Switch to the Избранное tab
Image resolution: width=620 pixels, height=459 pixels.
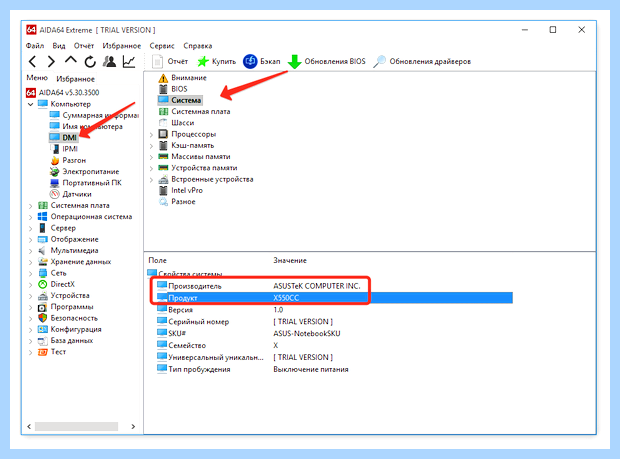[x=76, y=79]
